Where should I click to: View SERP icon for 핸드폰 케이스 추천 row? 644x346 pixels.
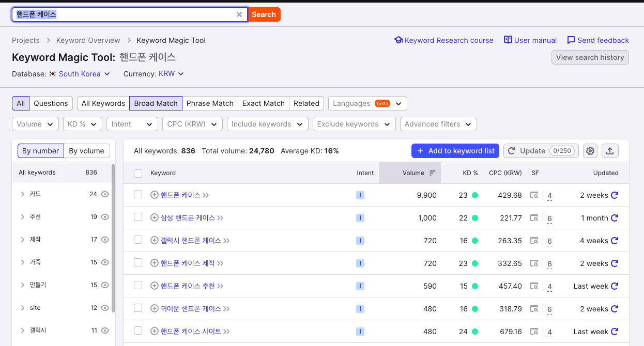tap(534, 286)
